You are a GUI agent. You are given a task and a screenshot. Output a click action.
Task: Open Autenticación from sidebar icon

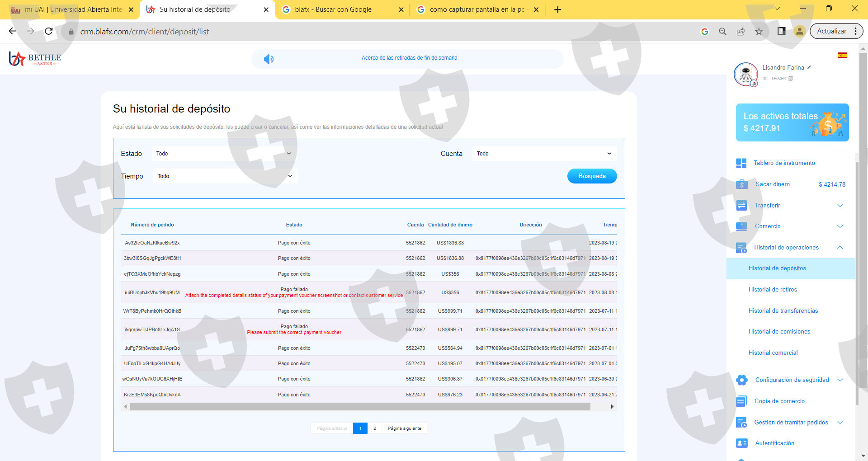(741, 443)
